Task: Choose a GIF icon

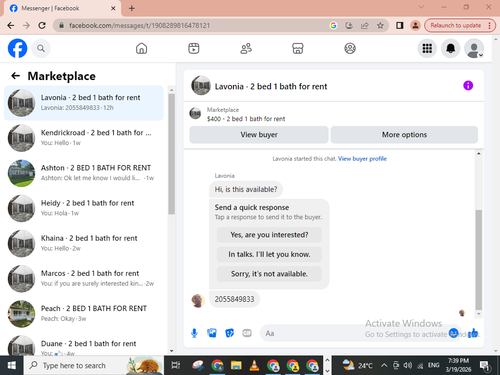Action: [x=247, y=333]
